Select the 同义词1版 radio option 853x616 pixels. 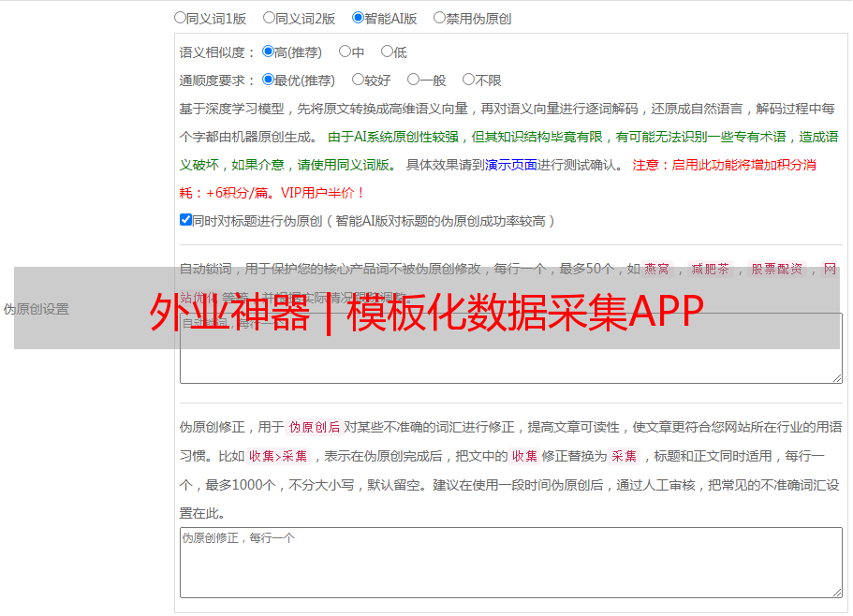(x=180, y=18)
